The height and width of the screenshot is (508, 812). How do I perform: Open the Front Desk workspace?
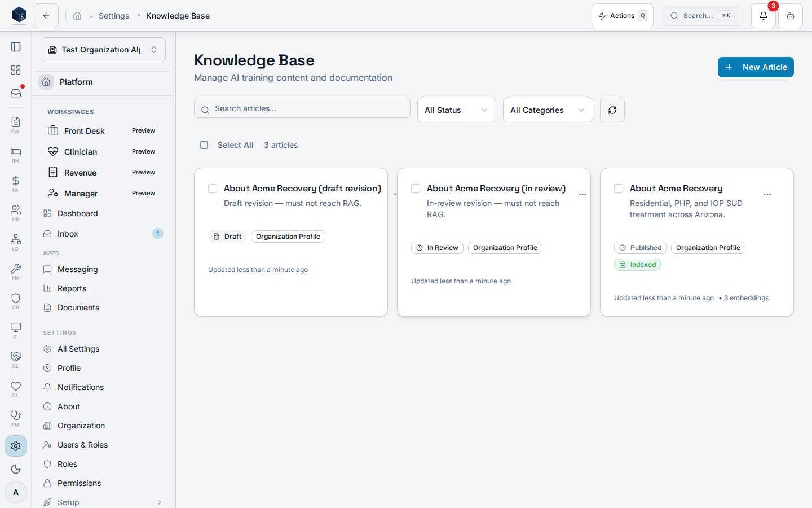(x=103, y=131)
